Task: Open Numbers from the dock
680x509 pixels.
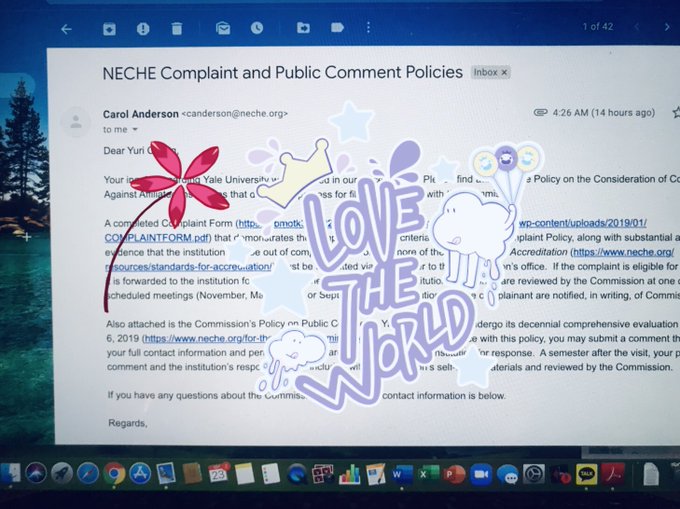Action: tap(350, 474)
